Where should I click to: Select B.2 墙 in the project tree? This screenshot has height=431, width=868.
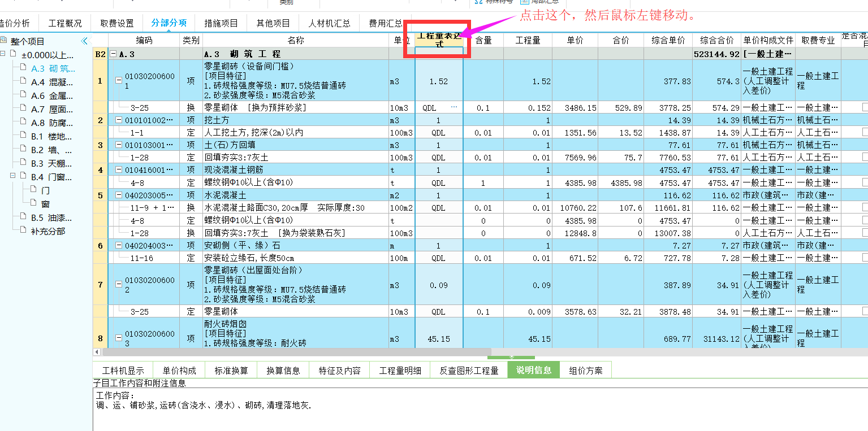(x=52, y=150)
